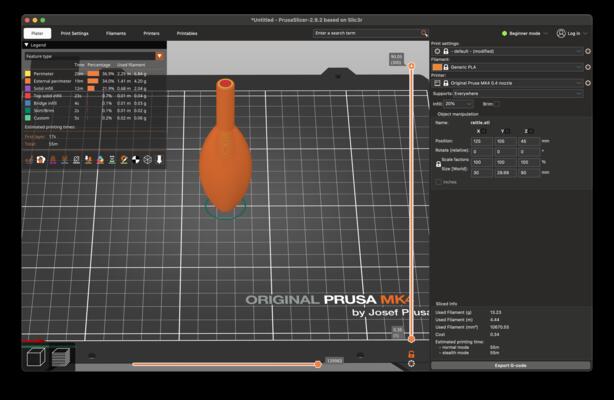
Task: Open the Infill 20% dropdown
Action: pos(459,104)
